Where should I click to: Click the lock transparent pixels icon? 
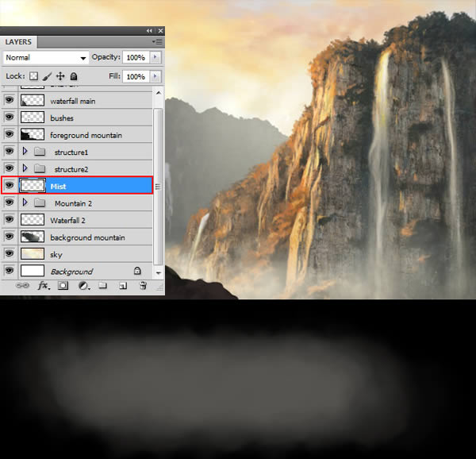pos(33,76)
